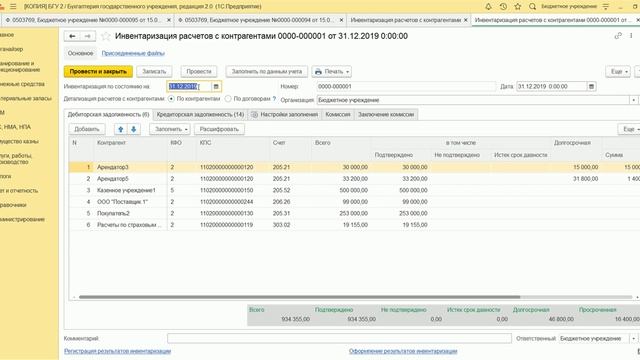Switch to document tab №0000-000095
The width and height of the screenshot is (640, 360).
coord(87,20)
